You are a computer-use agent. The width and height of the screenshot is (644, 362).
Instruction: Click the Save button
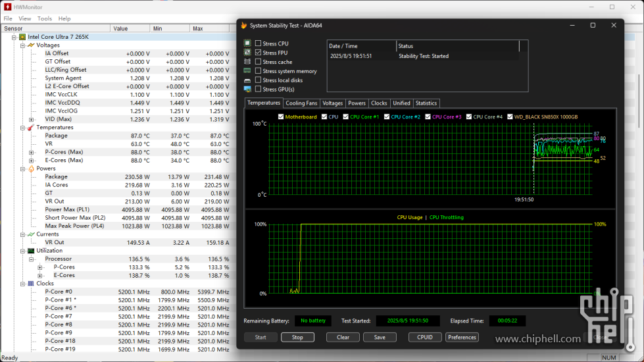click(x=380, y=338)
